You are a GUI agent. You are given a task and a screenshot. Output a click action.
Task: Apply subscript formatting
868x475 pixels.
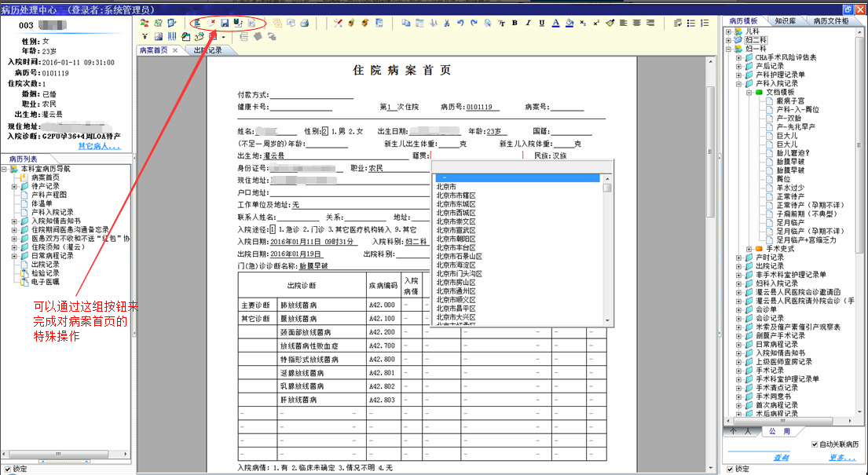click(x=583, y=23)
